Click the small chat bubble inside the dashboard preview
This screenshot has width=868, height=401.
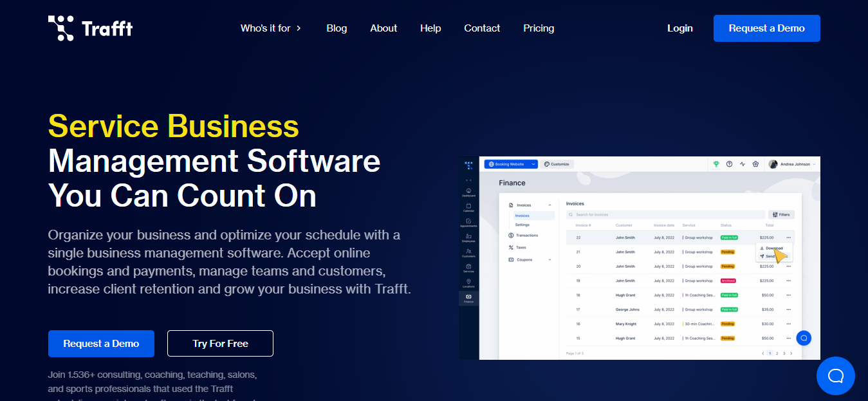tap(804, 338)
